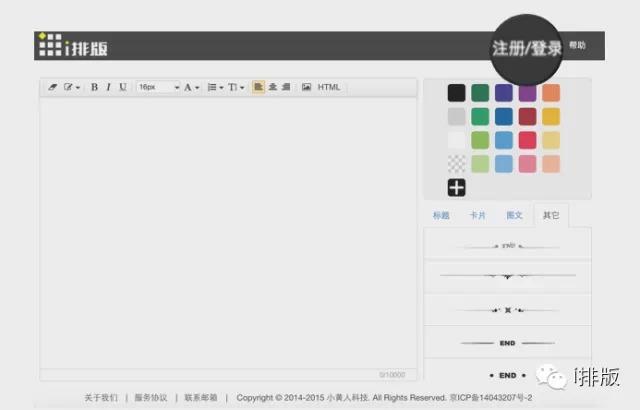This screenshot has width=640, height=410.
Task: Pick the bright red color swatch
Action: (x=527, y=140)
